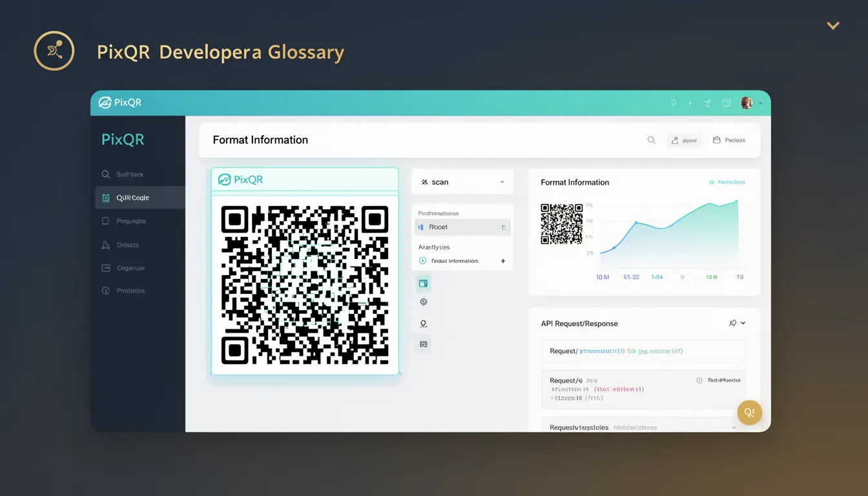Click the magnifier icon in the dark sidebar
Viewport: 868px width, 496px height.
click(106, 174)
